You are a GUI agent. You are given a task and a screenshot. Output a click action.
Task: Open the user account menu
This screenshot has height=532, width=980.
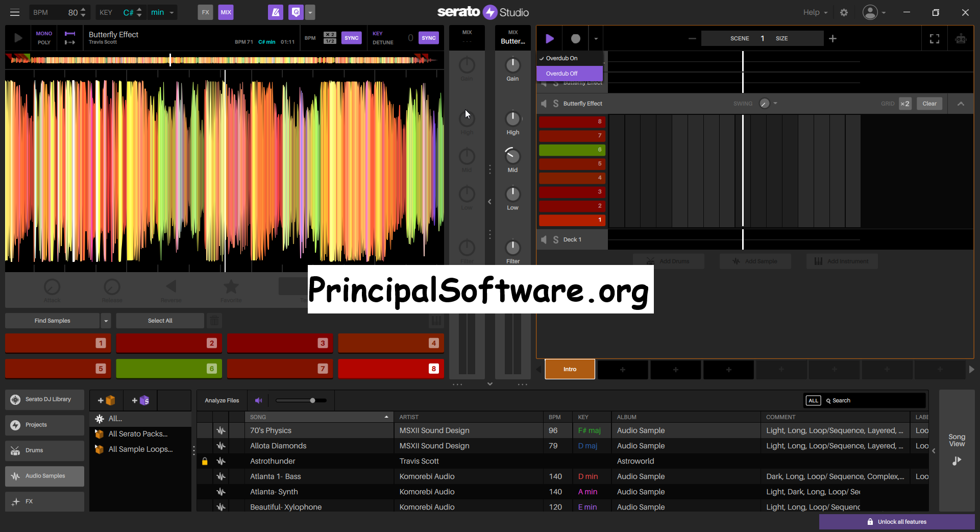pyautogui.click(x=874, y=12)
